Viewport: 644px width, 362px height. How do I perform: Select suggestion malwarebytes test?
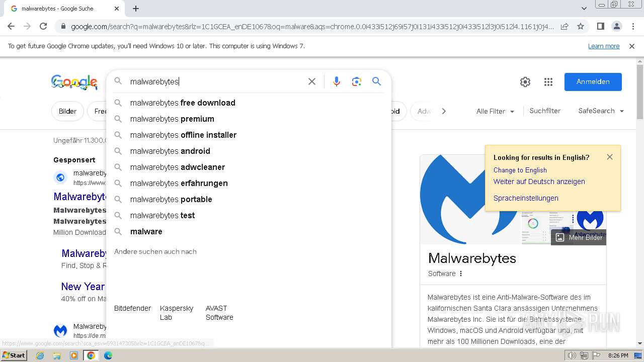249,215
